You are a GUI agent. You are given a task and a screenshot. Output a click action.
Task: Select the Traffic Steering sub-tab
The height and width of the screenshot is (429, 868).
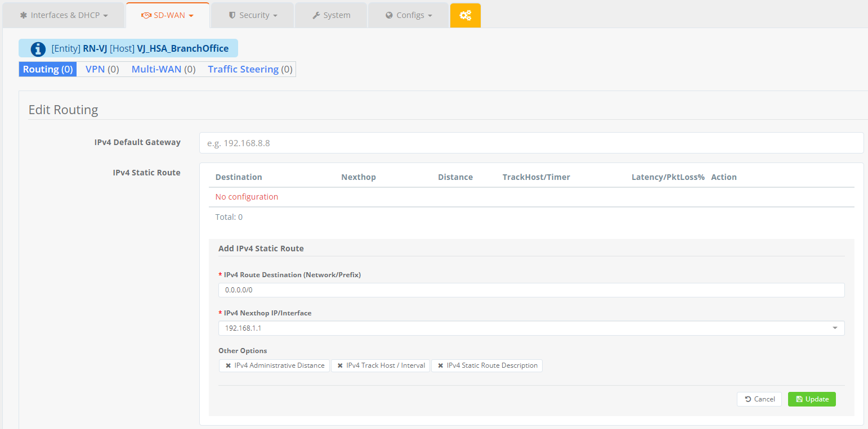pyautogui.click(x=250, y=69)
